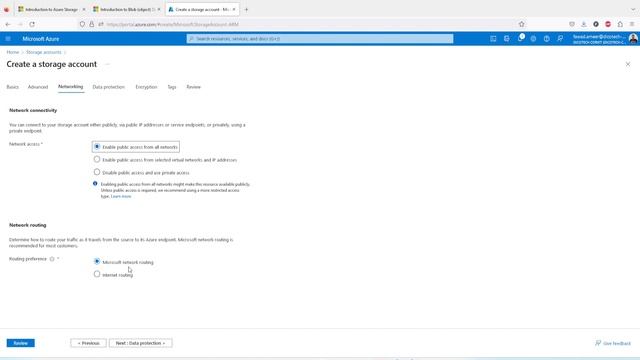Switch to the Encryption tab
The image size is (640, 360).
[146, 87]
